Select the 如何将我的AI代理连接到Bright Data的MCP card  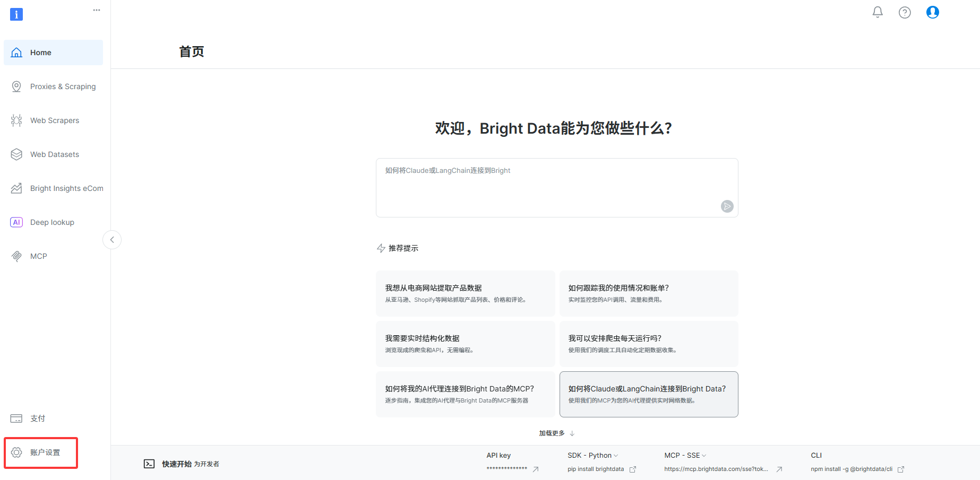[466, 394]
